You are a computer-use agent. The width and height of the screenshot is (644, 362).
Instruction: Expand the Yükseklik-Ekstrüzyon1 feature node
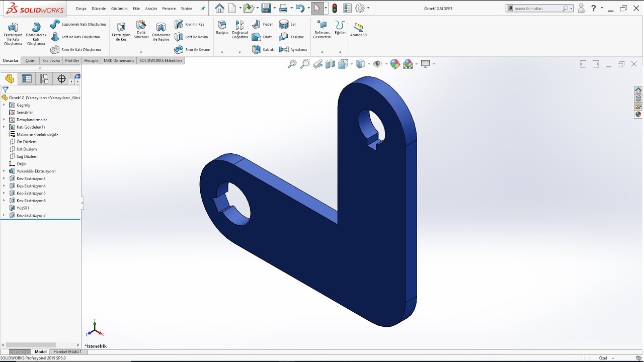coord(5,171)
